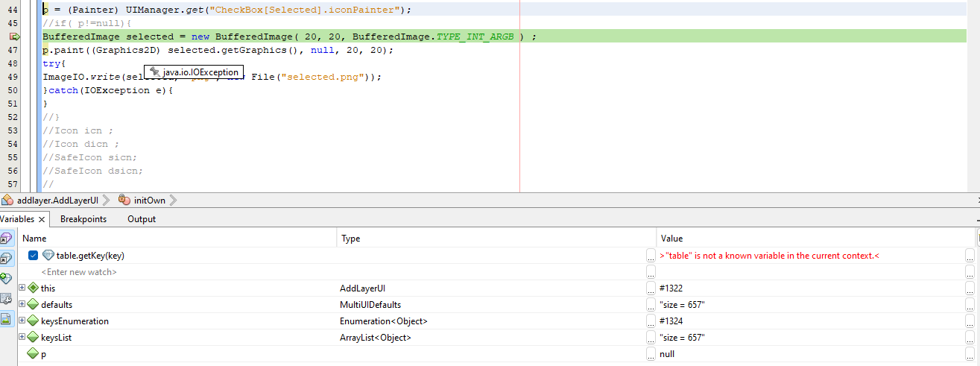
Task: Select the 'this' variable name
Action: pos(48,288)
